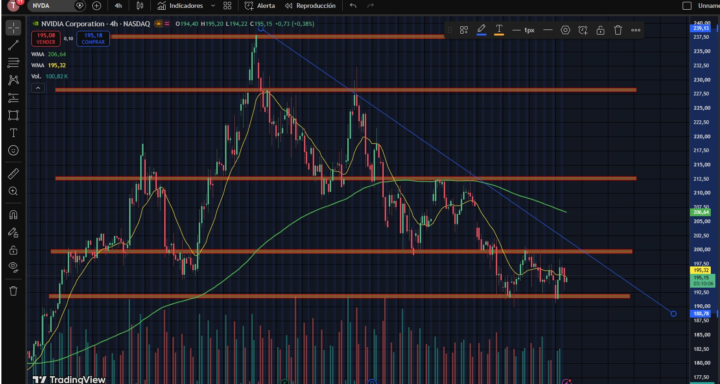Click the undo arrow

353,6
